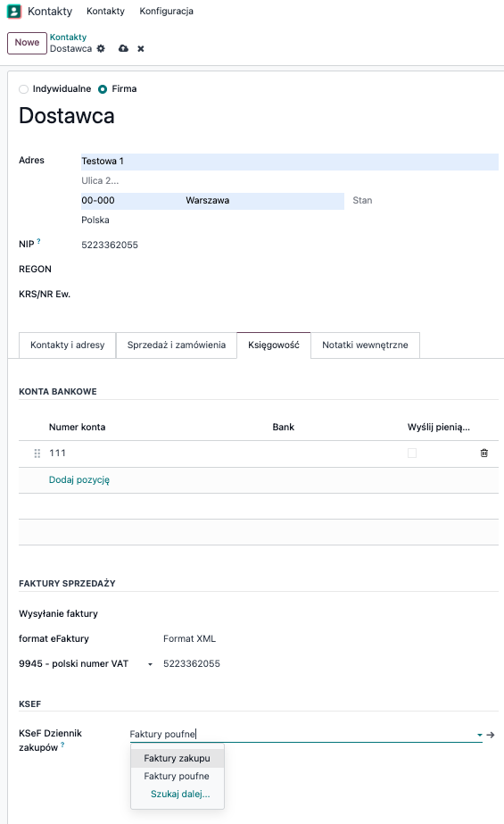
Task: Choose Faktury zakupu from the suggestion list
Action: [177, 758]
